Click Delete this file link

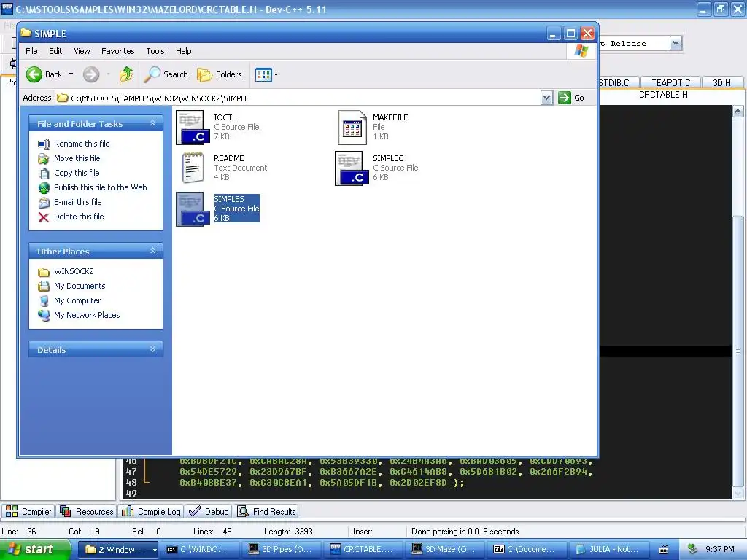coord(79,217)
